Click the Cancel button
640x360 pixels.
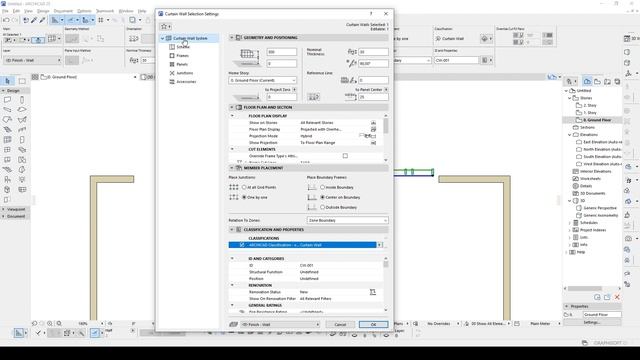pyautogui.click(x=340, y=324)
